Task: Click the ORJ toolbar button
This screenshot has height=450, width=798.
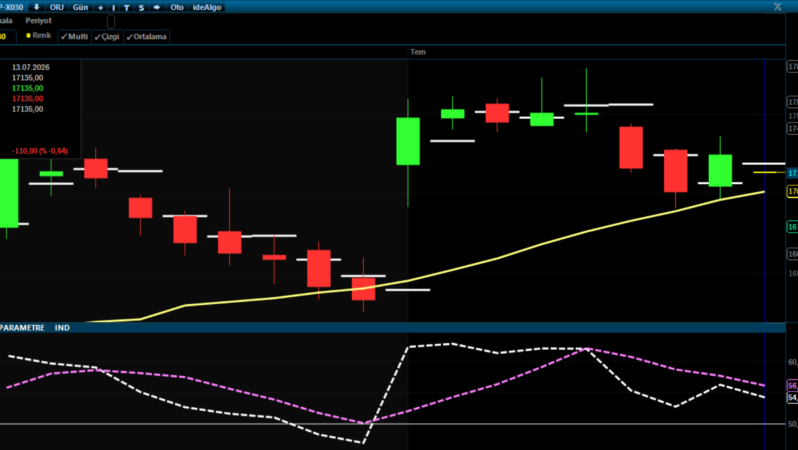Action: coord(56,7)
